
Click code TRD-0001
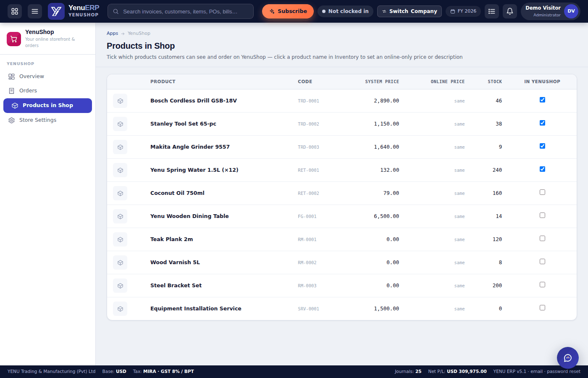coord(308,101)
